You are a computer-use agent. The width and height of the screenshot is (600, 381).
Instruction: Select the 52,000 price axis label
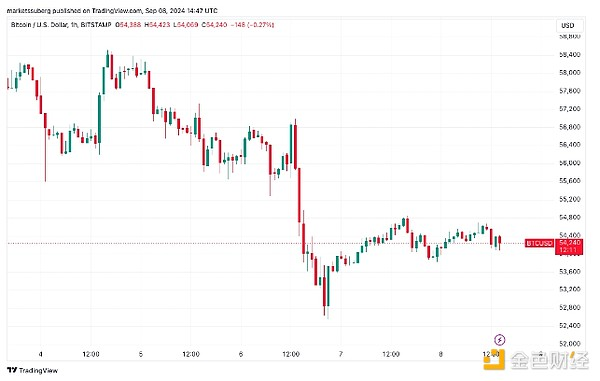click(x=570, y=344)
